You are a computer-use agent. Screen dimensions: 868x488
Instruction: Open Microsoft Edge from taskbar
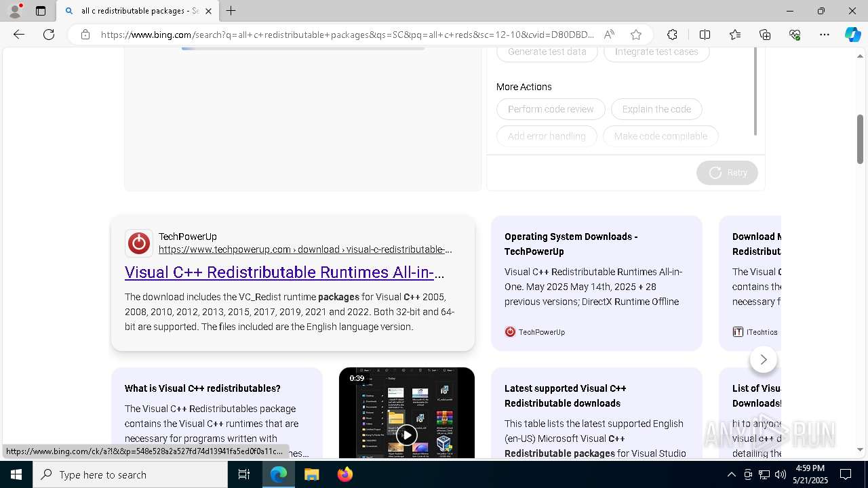click(279, 474)
